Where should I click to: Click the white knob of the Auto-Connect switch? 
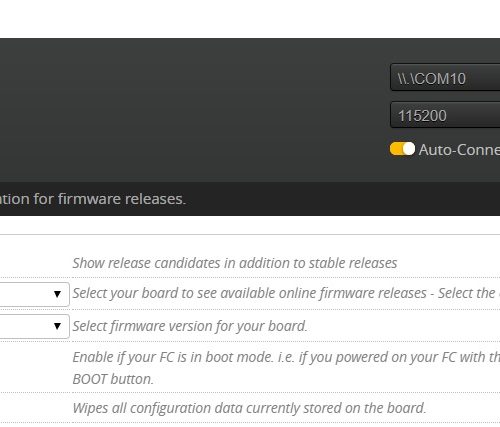(x=409, y=149)
